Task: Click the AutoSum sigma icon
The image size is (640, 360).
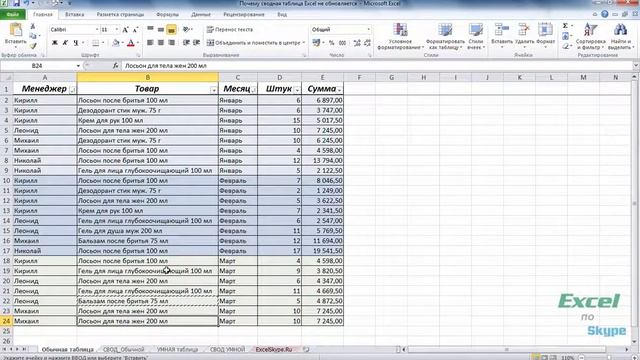Action: tap(565, 26)
